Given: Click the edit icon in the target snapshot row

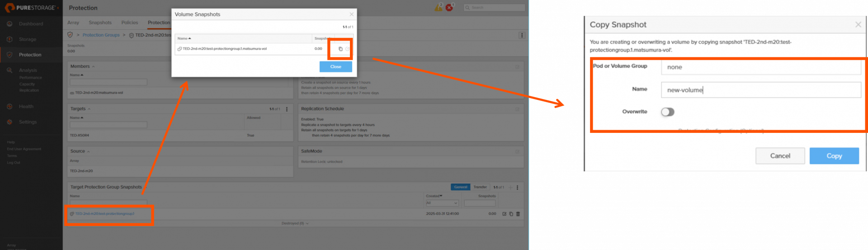Looking at the screenshot, I should click(x=504, y=214).
